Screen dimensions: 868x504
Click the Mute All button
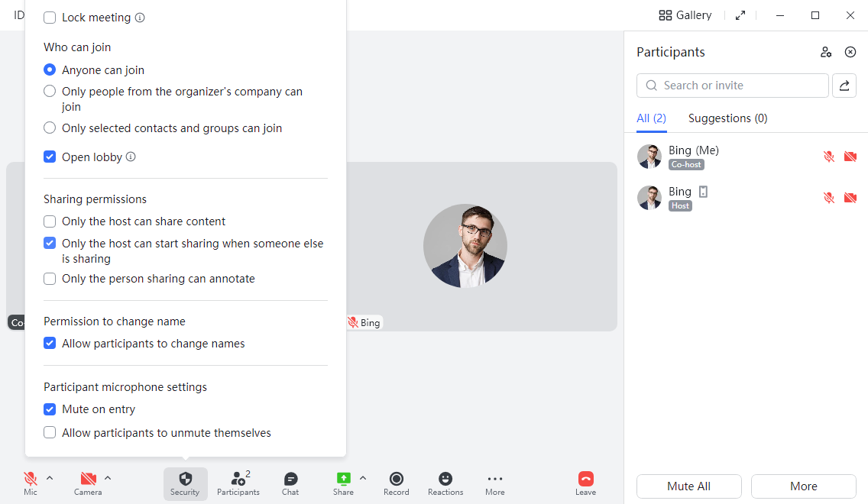coord(688,486)
